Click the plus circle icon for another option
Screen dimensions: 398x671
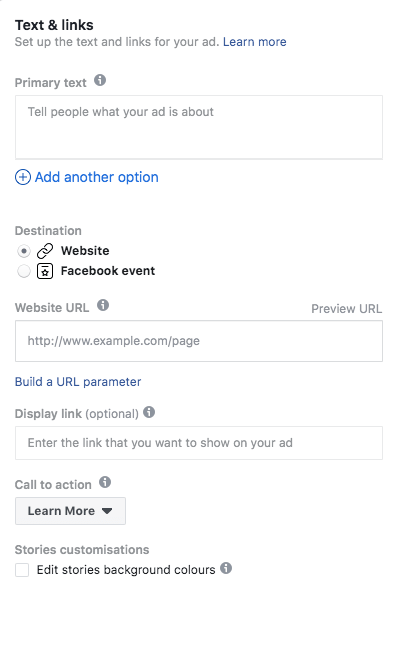coord(23,177)
